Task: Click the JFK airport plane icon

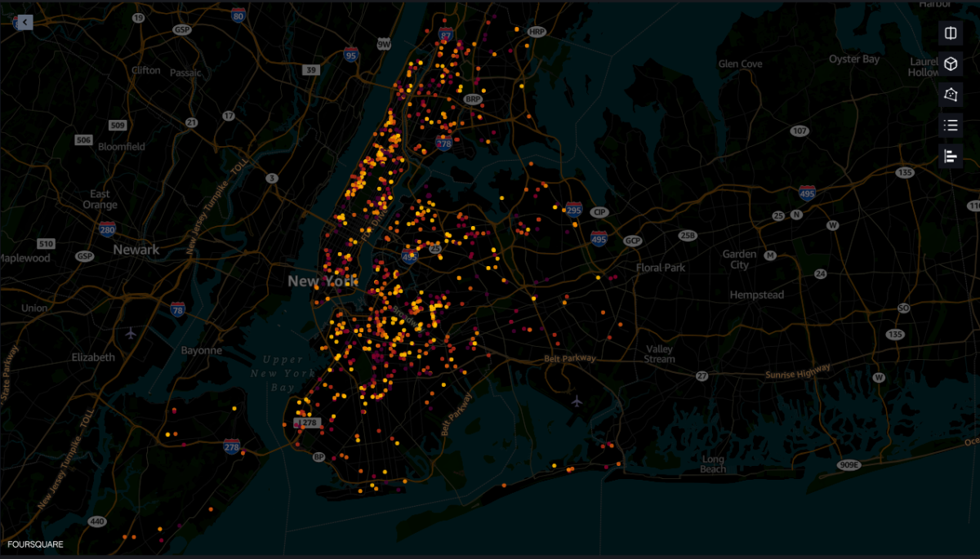Action: [577, 401]
